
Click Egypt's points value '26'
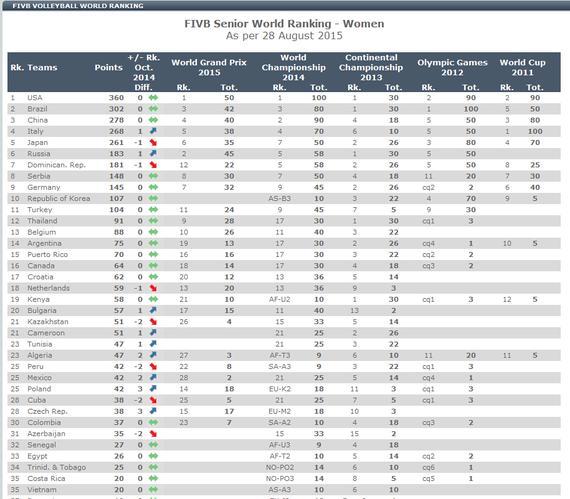click(x=119, y=456)
